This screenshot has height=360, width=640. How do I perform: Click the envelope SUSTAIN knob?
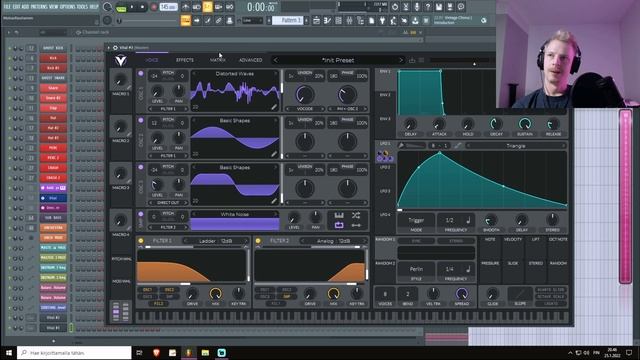point(524,124)
